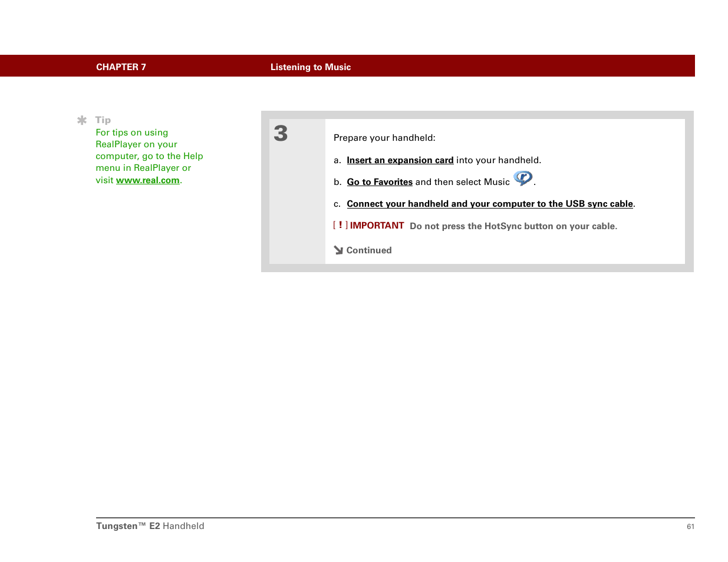Click 'Connect your handheld and your computer' link

pos(490,204)
